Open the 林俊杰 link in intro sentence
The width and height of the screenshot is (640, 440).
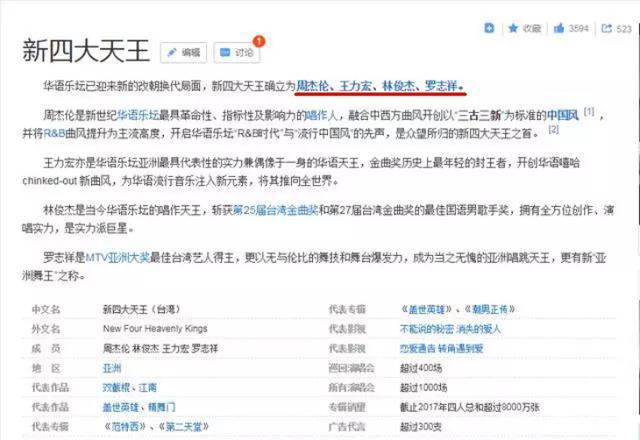tap(398, 86)
